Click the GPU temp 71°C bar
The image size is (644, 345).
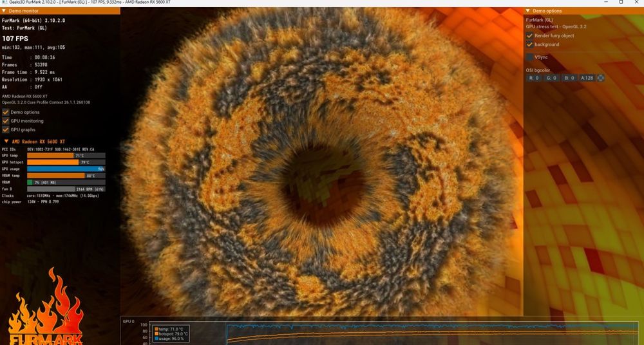pos(66,156)
